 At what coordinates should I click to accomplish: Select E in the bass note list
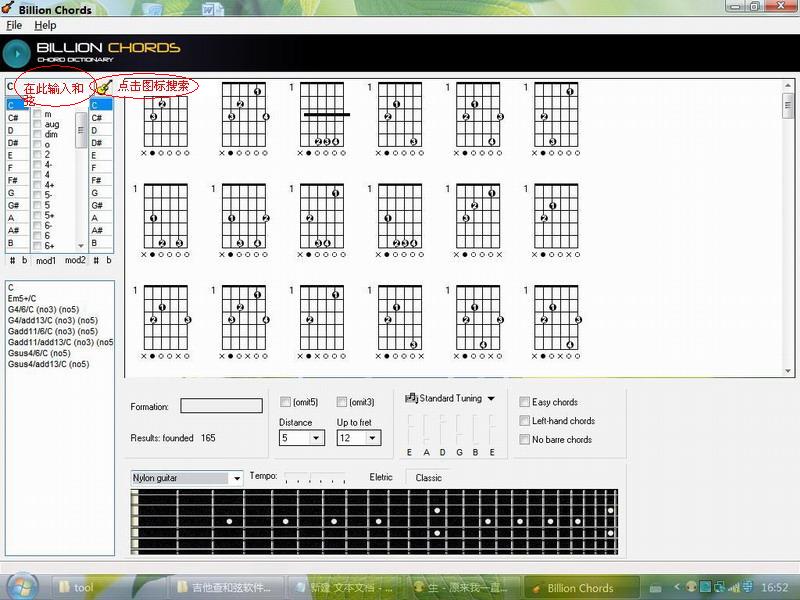pyautogui.click(x=101, y=156)
